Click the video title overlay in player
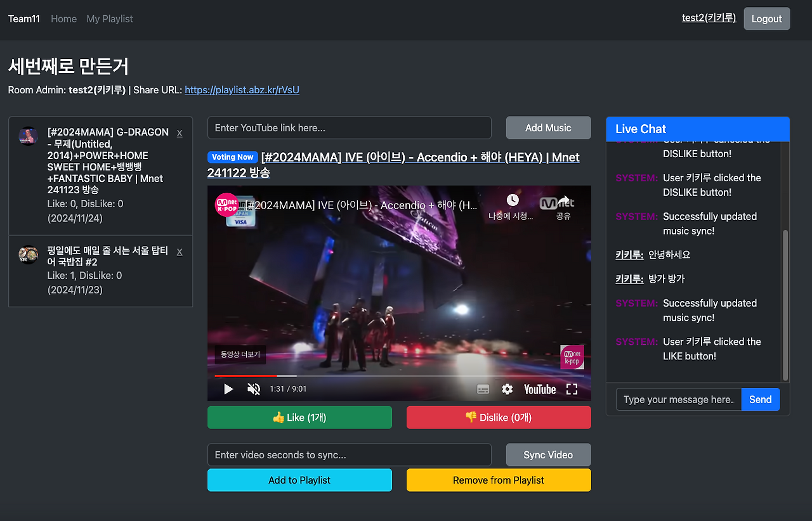This screenshot has height=521, width=812. point(362,205)
